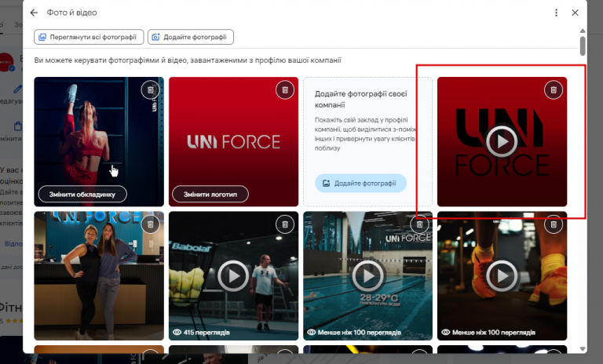
Task: Play the Babolat tennis video
Action: pyautogui.click(x=233, y=275)
